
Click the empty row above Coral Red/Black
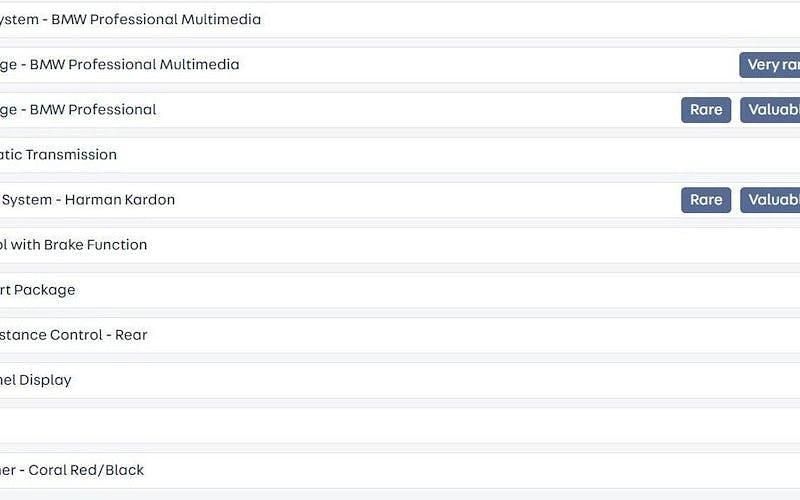tap(400, 425)
